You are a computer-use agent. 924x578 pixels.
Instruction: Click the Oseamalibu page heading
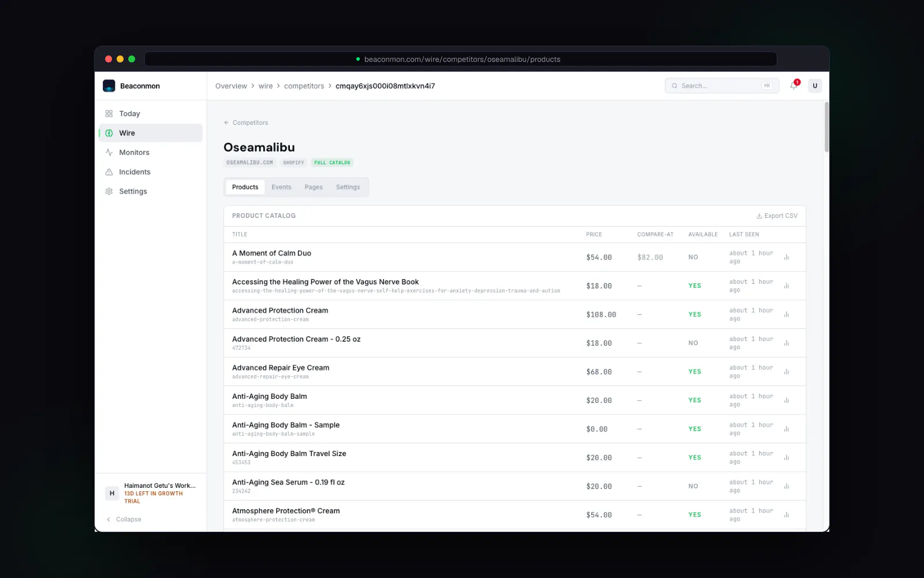click(x=259, y=147)
